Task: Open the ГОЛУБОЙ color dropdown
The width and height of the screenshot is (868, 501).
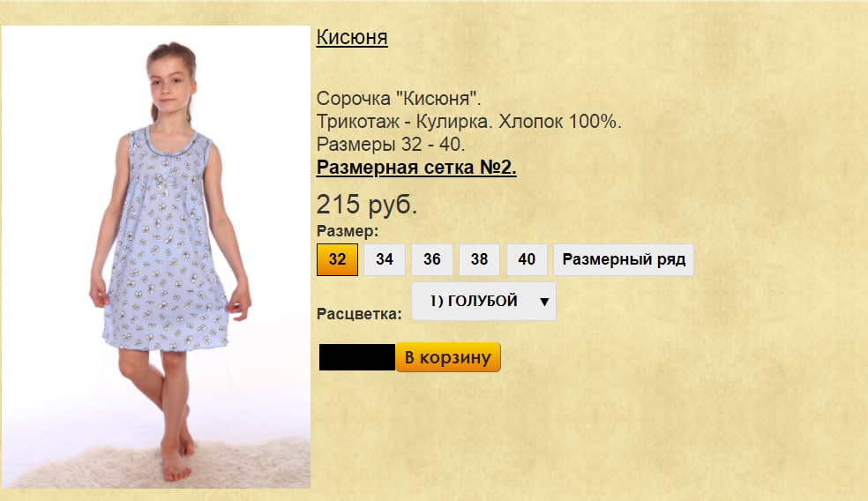Action: click(x=483, y=301)
